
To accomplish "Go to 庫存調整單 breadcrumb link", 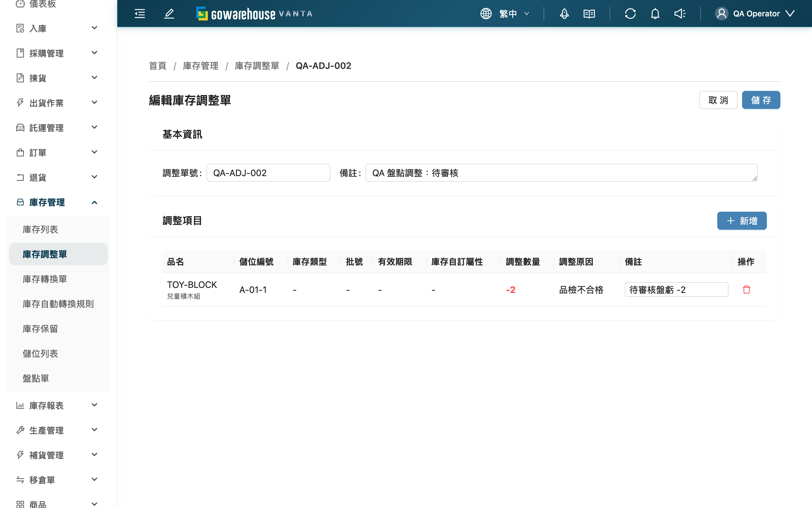I will tap(257, 66).
